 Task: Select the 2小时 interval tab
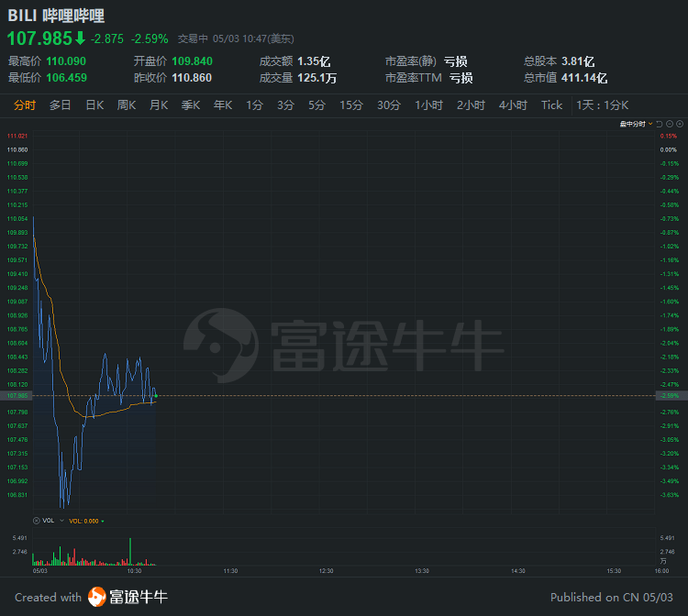(471, 105)
